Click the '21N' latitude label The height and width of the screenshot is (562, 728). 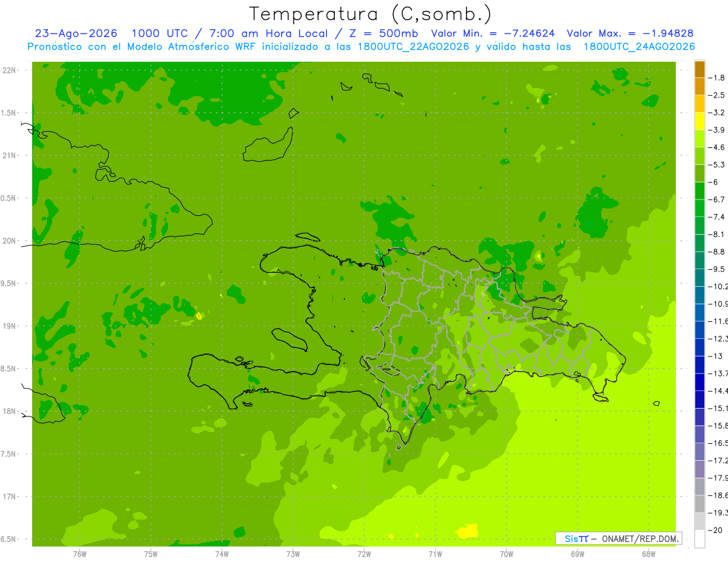point(10,156)
